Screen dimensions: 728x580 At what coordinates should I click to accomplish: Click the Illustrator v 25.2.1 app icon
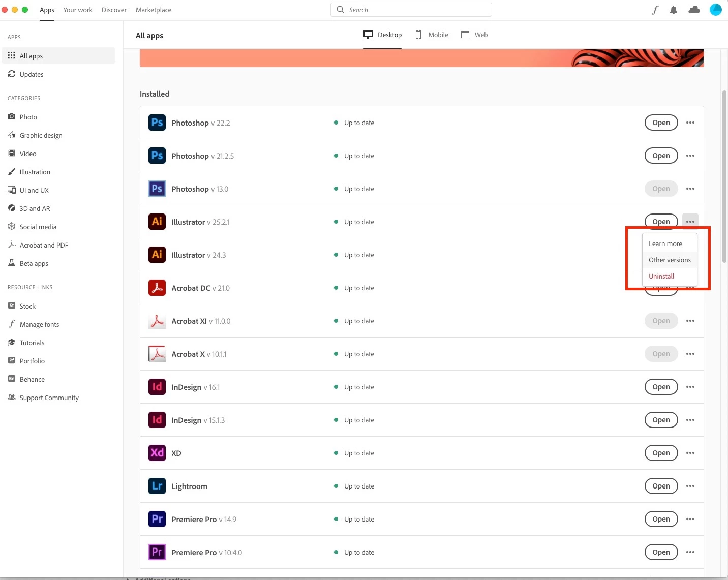(157, 222)
